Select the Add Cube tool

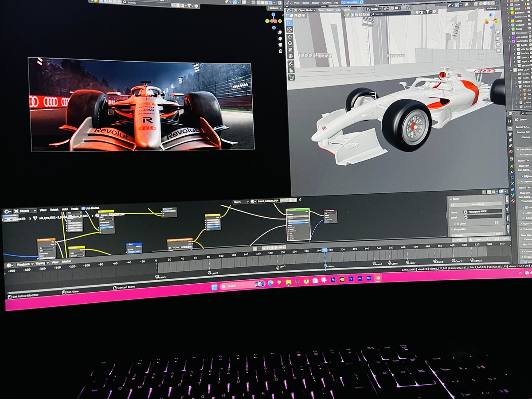292,78
